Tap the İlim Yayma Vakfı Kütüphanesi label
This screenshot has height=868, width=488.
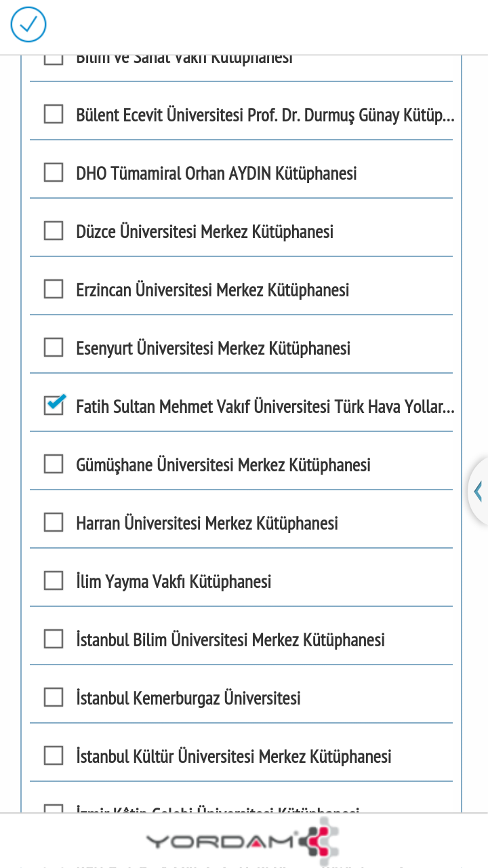coord(174,582)
